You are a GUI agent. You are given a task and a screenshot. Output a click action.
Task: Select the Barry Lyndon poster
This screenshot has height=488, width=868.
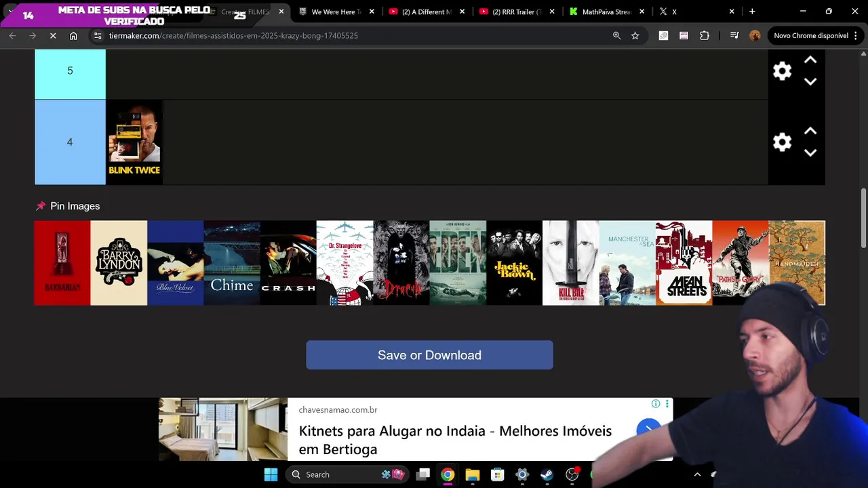click(119, 263)
